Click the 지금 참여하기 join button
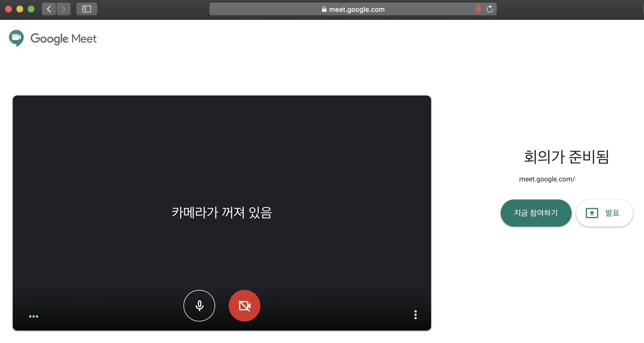Screen dimensions: 644x343 click(x=536, y=213)
